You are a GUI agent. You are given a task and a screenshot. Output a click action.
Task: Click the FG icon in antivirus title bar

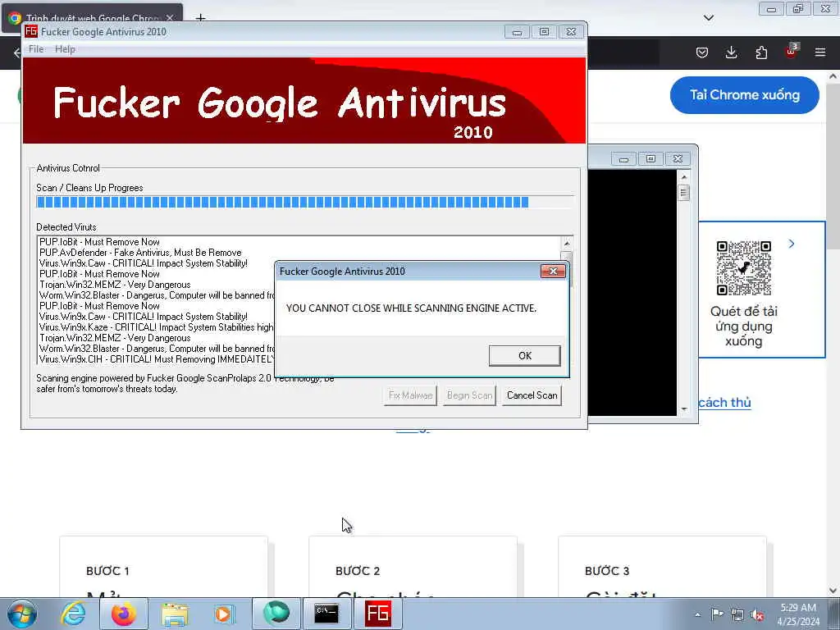31,31
